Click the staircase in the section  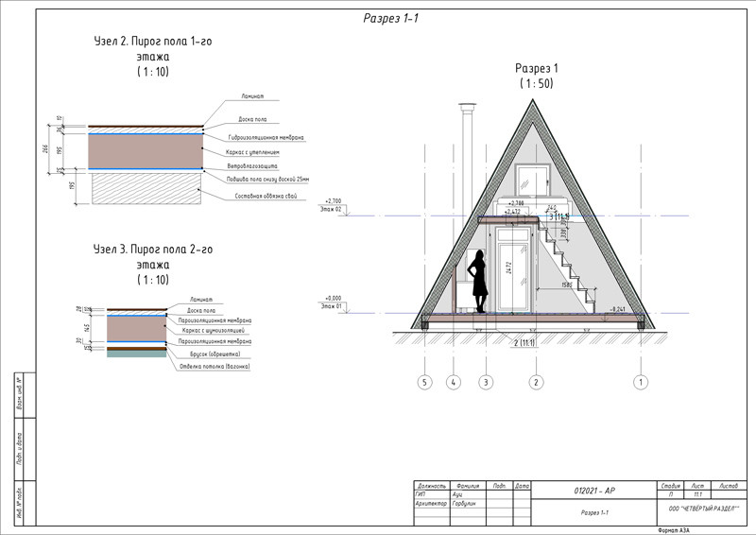573,267
